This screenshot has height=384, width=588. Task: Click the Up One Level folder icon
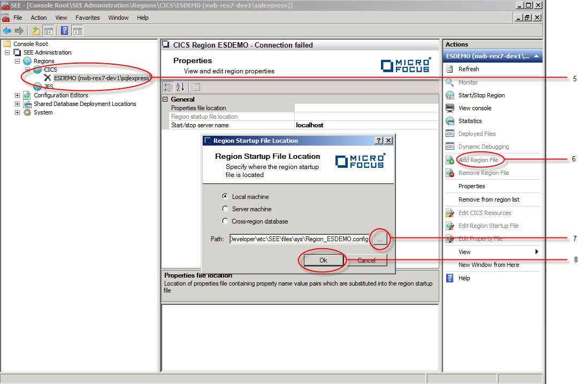36,30
